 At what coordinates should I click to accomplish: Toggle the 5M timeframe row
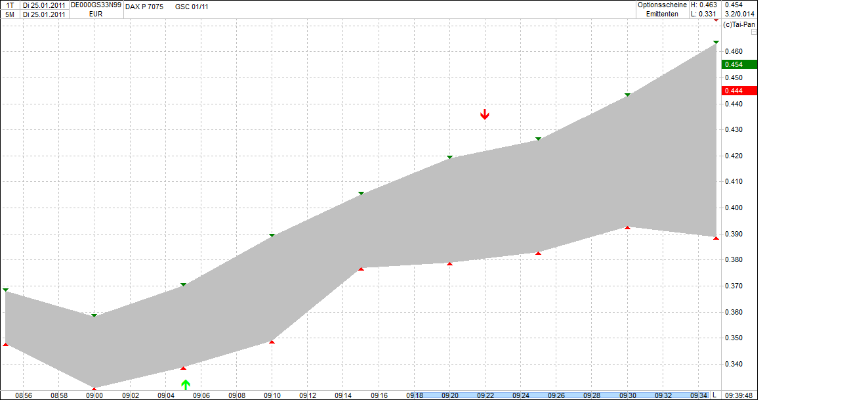[9, 14]
